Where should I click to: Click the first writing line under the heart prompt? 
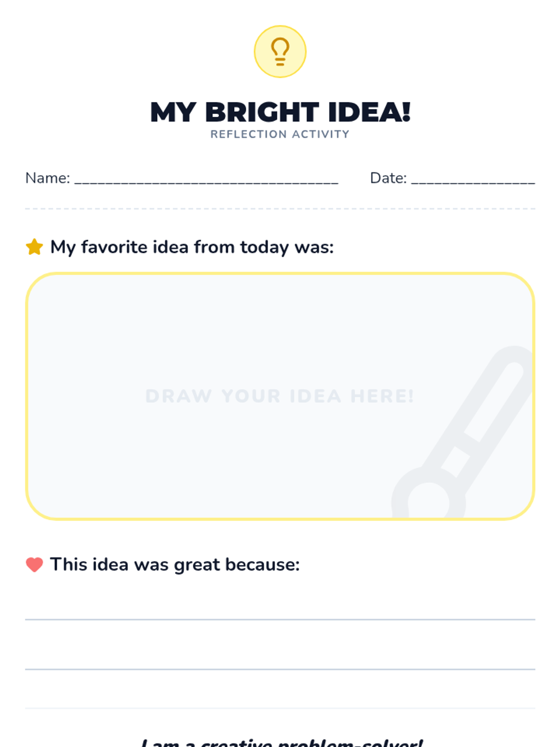pyautogui.click(x=280, y=620)
